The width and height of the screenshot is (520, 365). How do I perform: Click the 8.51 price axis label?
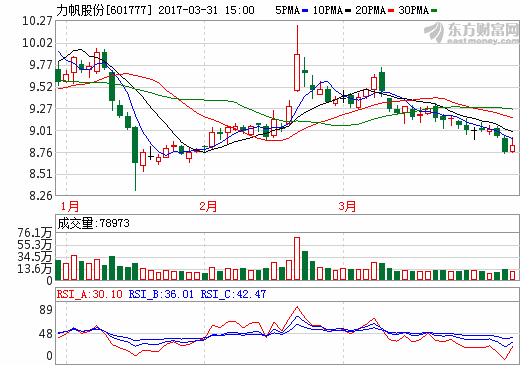[41, 174]
